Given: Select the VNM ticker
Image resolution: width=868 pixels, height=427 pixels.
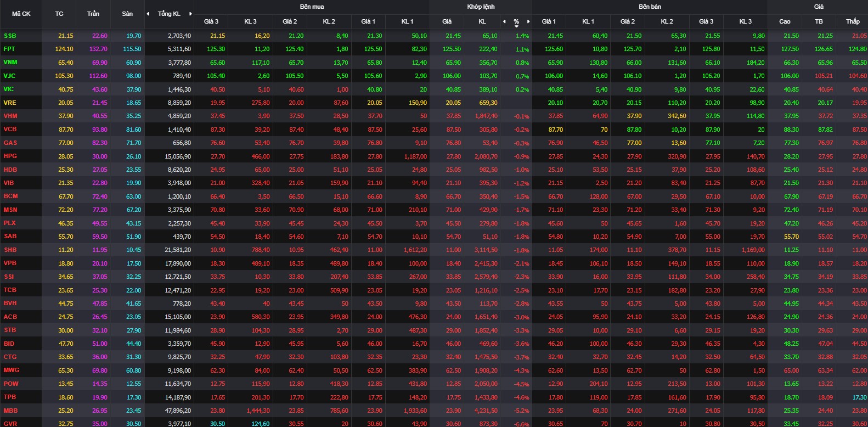Looking at the screenshot, I should coord(10,62).
